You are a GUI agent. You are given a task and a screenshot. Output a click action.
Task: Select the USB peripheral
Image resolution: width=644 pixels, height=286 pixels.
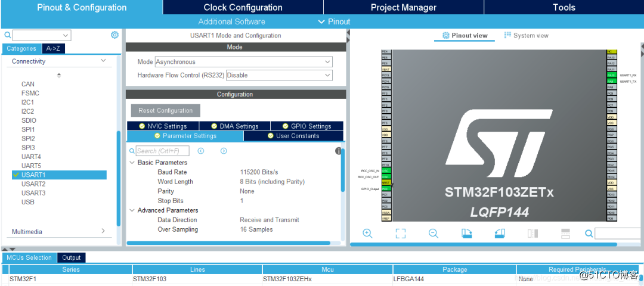click(28, 202)
